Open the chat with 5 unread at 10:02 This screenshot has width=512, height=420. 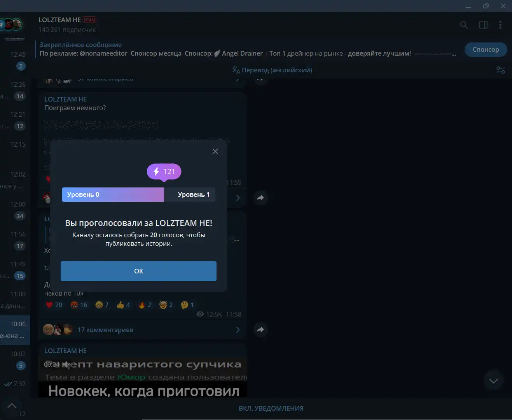15,360
